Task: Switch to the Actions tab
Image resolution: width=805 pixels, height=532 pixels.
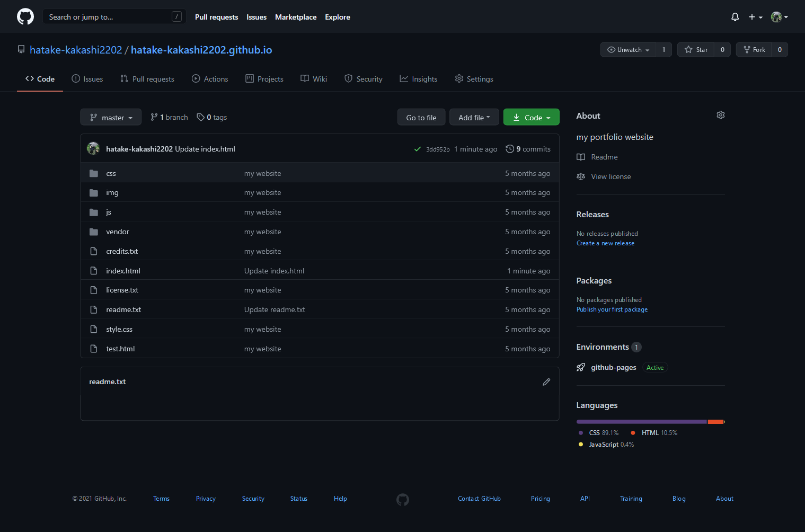Action: [210, 79]
